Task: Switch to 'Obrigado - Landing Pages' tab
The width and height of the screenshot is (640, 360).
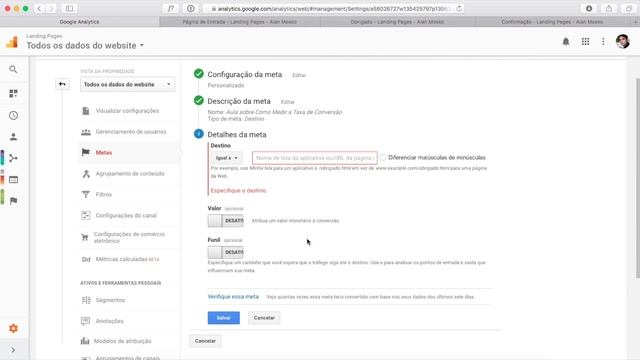Action: 397,22
